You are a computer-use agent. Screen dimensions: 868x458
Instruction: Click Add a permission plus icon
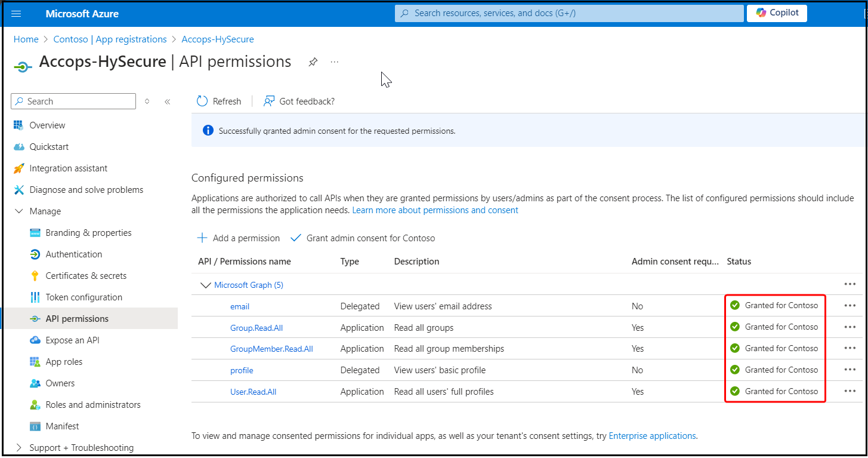[203, 238]
